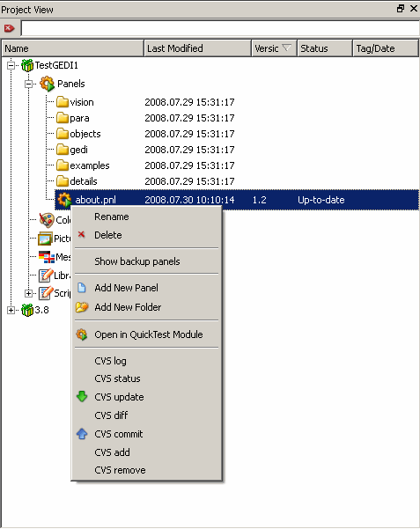Choose Open in QuickTest Module
This screenshot has height=529, width=420.
pyautogui.click(x=147, y=334)
